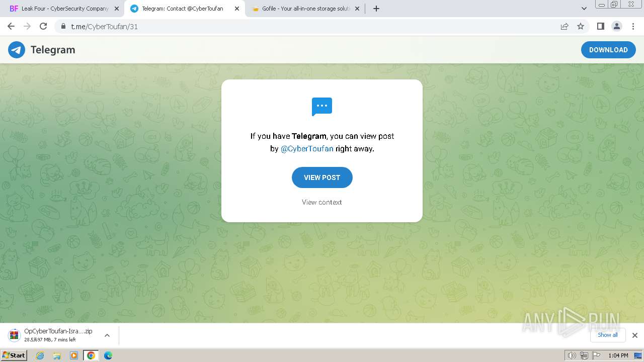Click the DOWNLOAD button
Viewport: 644px width, 362px height.
click(608, 50)
